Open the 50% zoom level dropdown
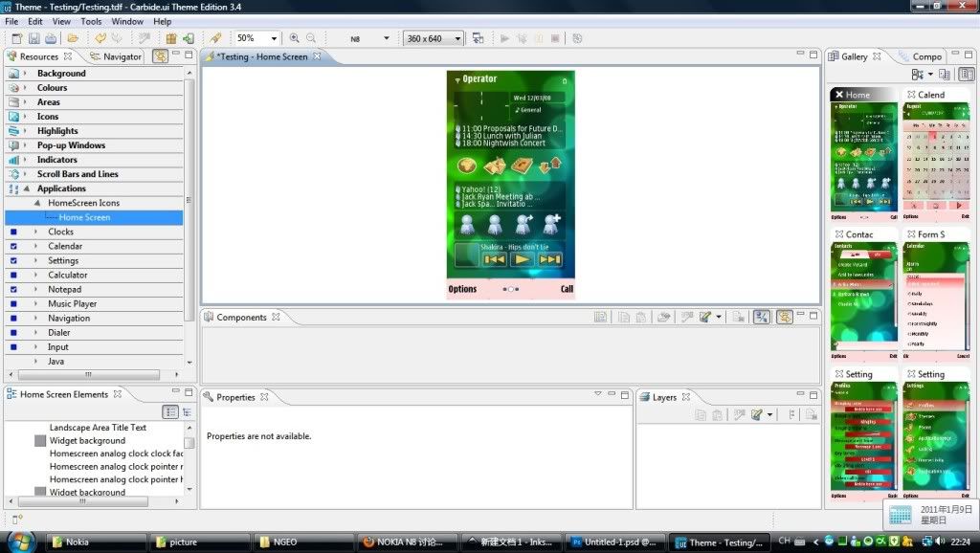980x553 pixels. pos(274,39)
